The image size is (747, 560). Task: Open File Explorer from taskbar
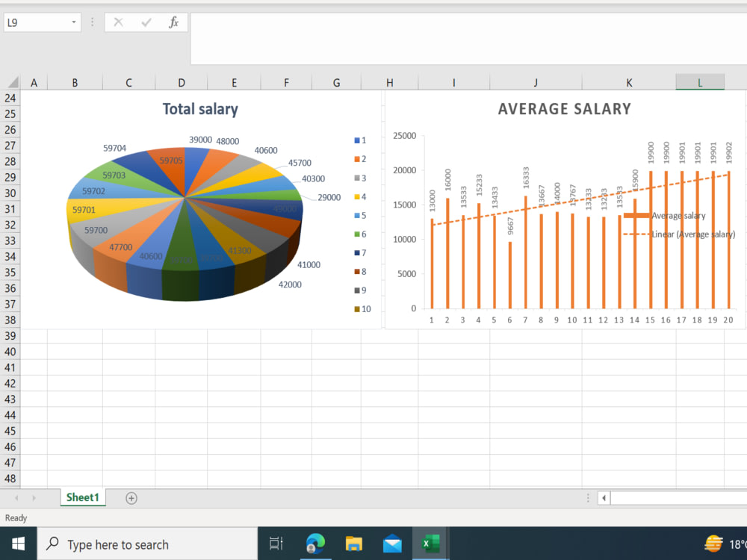click(354, 544)
